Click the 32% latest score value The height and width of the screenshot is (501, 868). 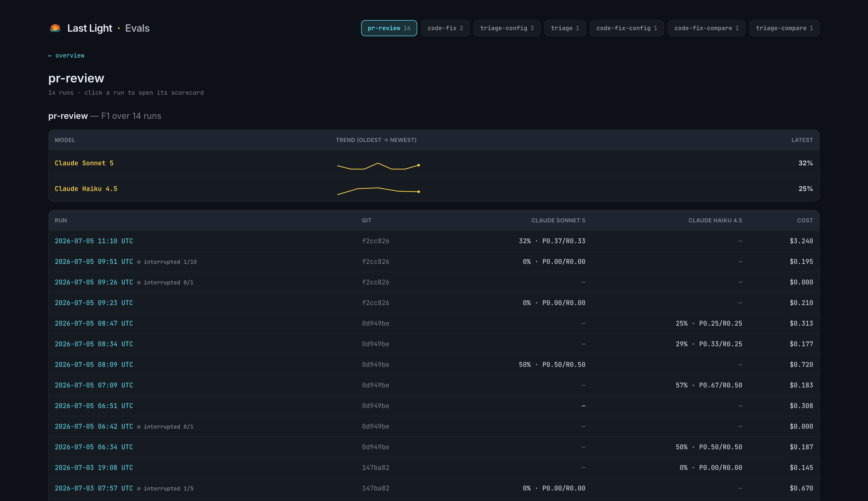click(805, 163)
